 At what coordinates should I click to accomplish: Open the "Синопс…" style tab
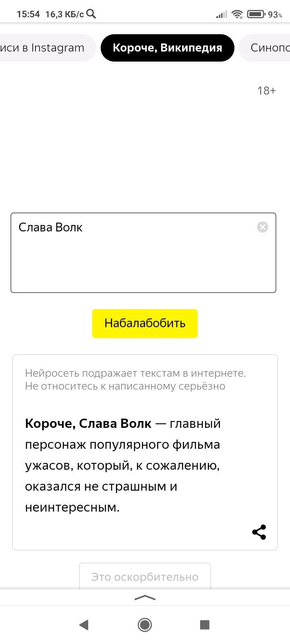[268, 48]
